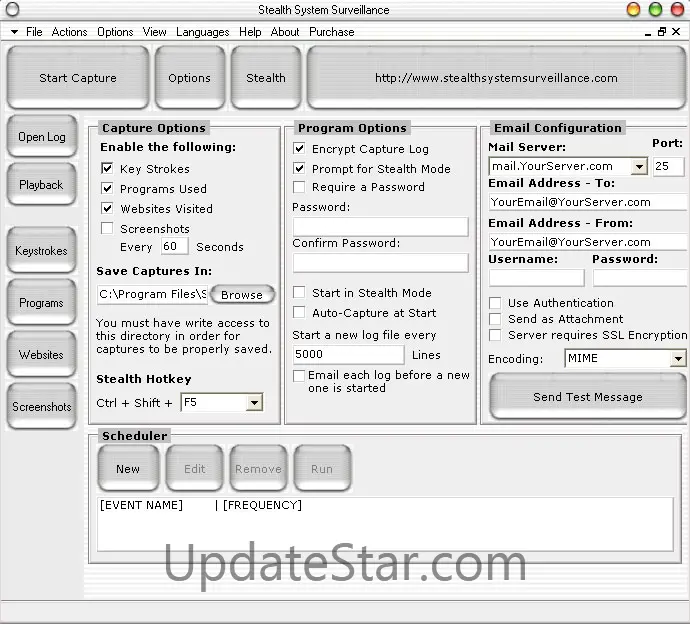Open the About menu

point(285,32)
